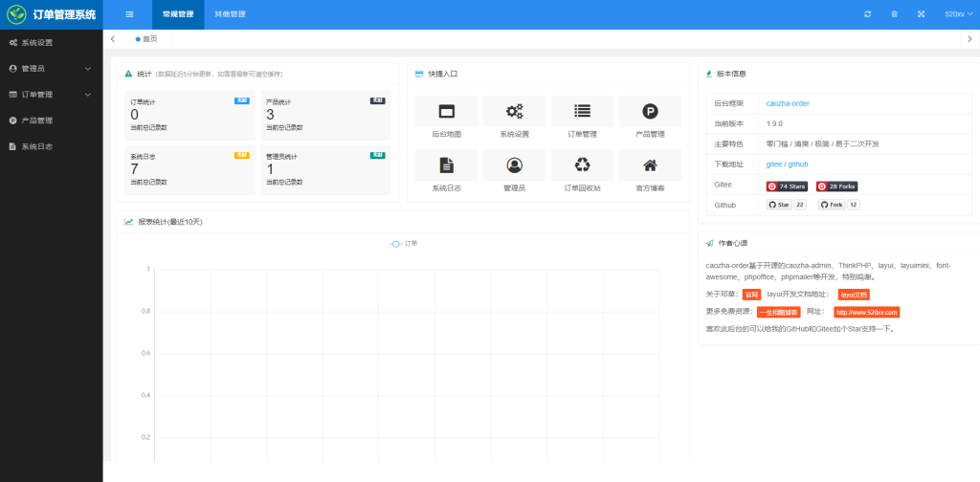This screenshot has width=980, height=482.
Task: Open the 520xv user dropdown
Action: 955,14
